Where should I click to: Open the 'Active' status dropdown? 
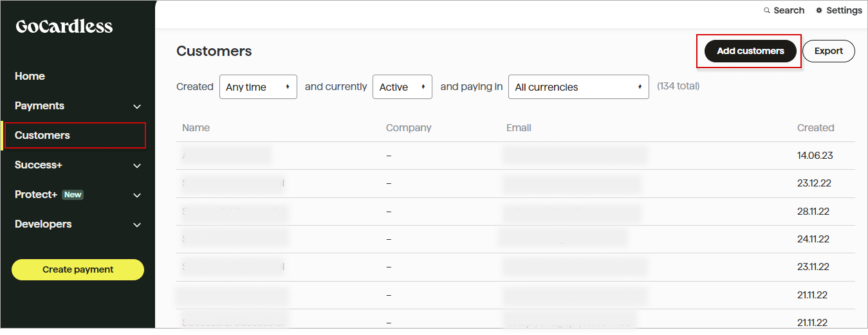pos(402,87)
